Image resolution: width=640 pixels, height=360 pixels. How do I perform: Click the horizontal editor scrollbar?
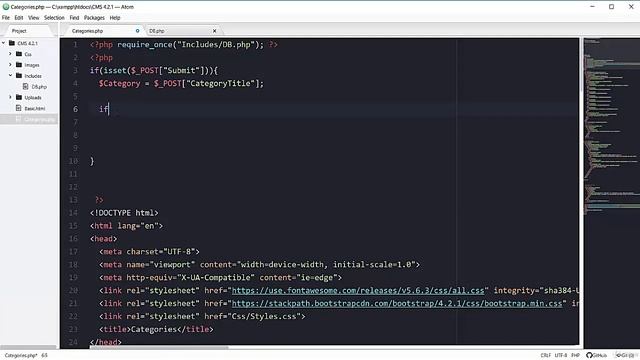tap(159, 347)
